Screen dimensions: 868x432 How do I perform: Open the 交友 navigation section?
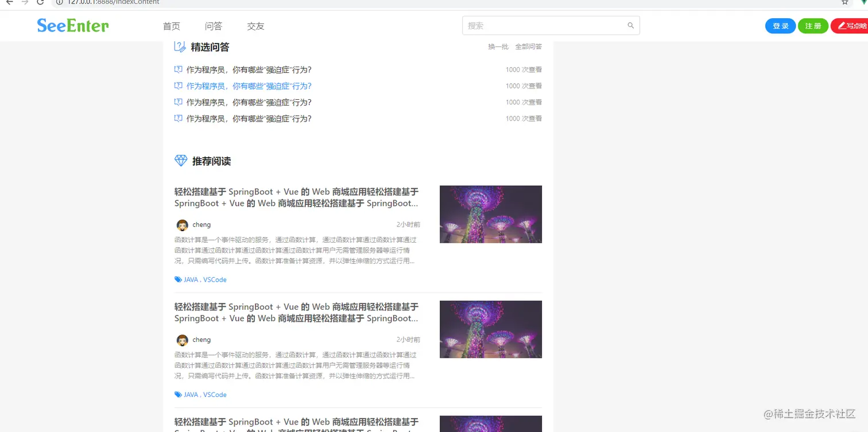pos(255,26)
